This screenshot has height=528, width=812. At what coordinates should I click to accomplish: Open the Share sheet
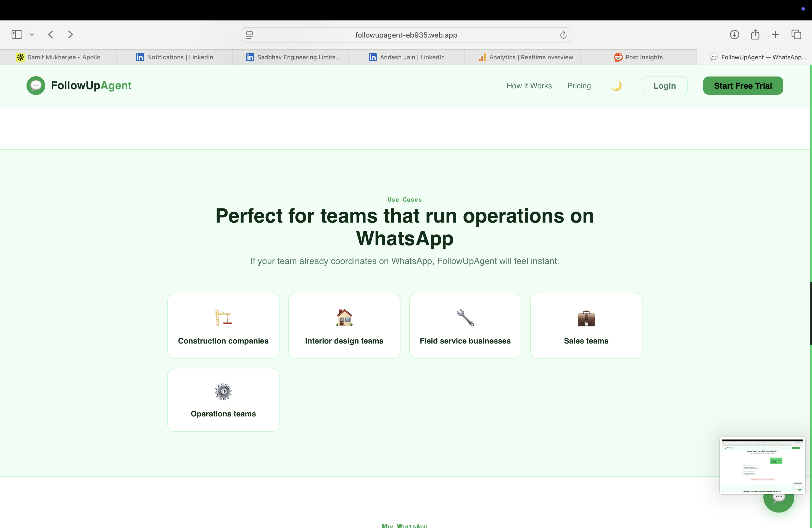click(755, 35)
